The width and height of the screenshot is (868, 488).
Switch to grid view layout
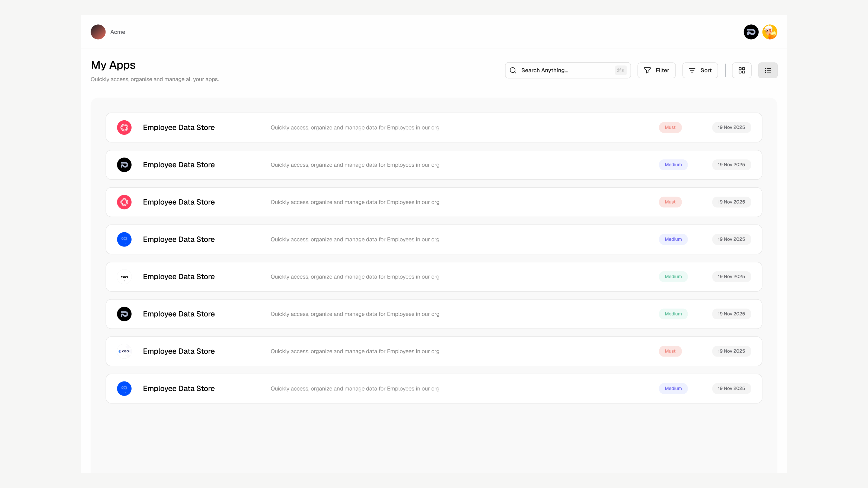point(742,70)
